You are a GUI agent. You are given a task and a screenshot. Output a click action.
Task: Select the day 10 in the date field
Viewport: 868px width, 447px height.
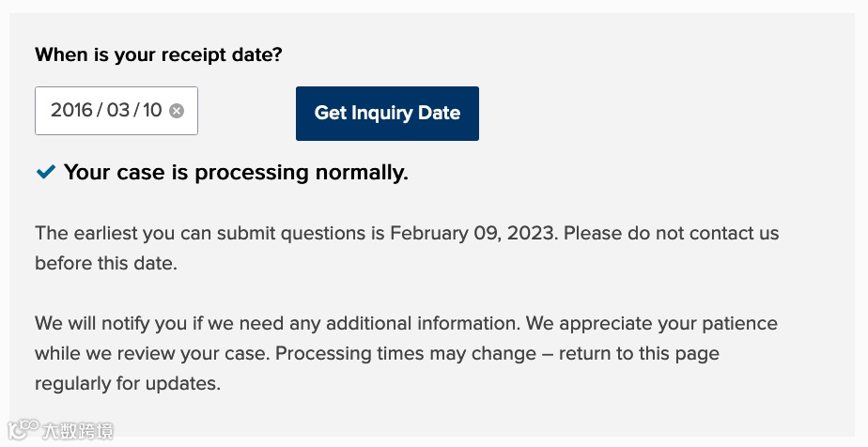click(152, 111)
